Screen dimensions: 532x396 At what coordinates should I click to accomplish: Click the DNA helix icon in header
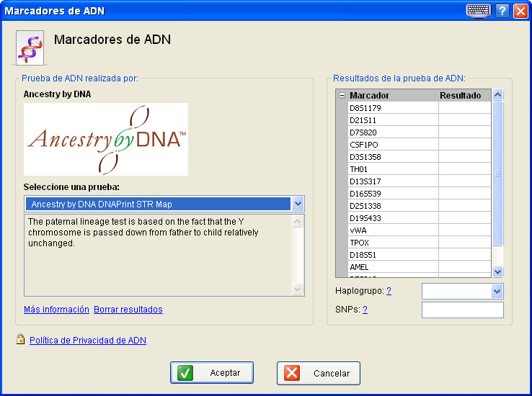tap(30, 48)
